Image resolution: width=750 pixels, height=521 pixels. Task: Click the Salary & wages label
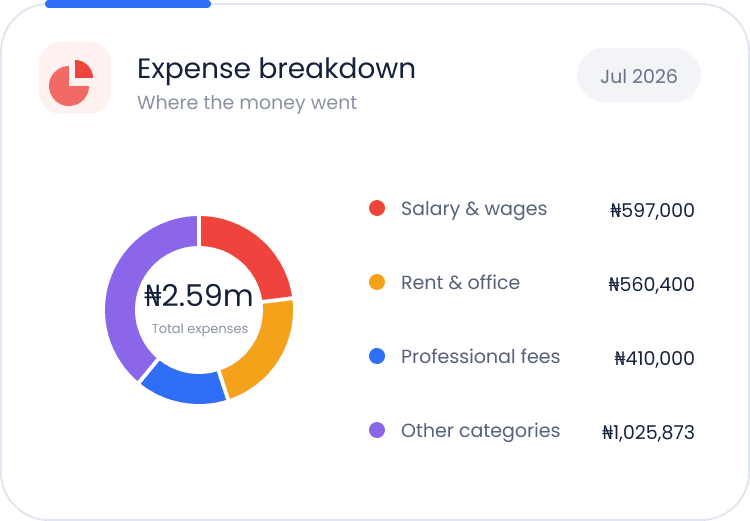click(474, 209)
